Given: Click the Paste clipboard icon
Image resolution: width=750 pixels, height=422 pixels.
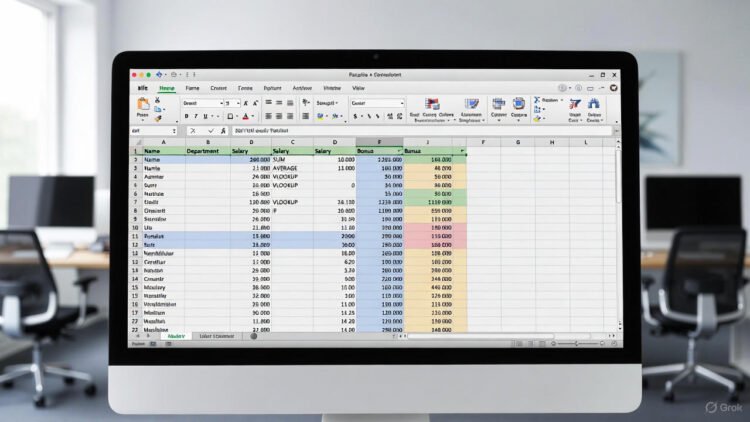Looking at the screenshot, I should pos(143,104).
